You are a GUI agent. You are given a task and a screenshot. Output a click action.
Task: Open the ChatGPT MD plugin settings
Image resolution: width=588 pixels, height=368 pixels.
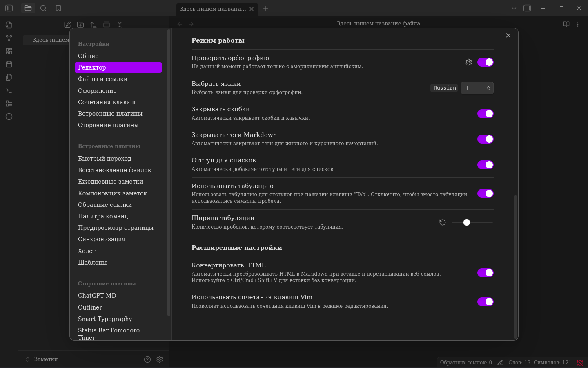click(x=97, y=296)
